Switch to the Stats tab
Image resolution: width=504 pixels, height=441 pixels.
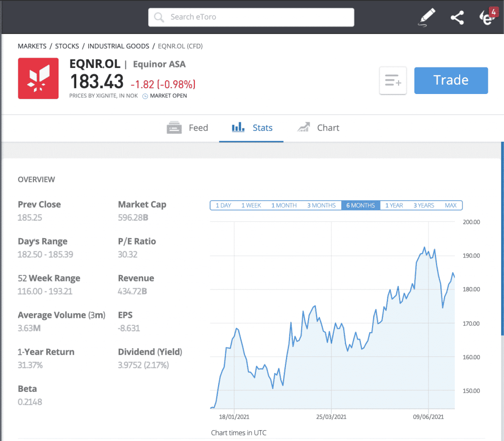[252, 128]
